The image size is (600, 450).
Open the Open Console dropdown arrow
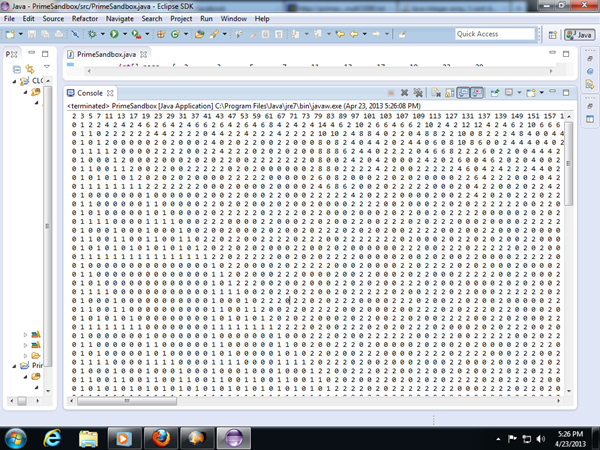(x=541, y=93)
